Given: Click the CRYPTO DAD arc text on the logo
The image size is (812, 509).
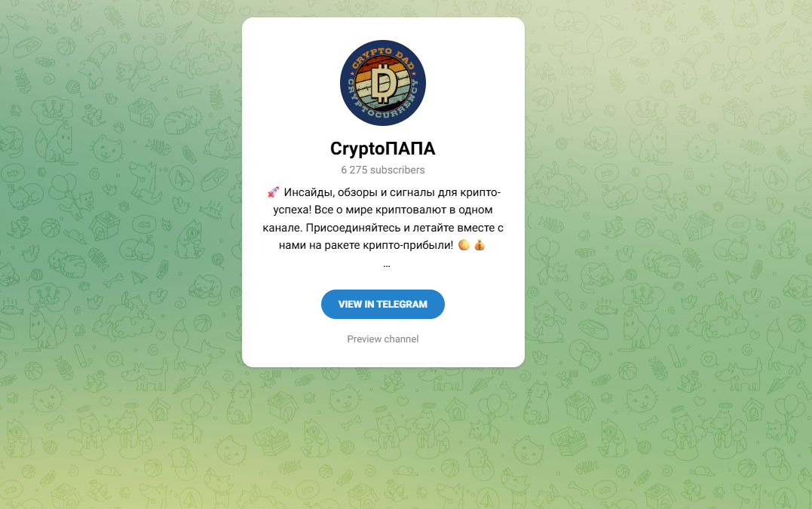Looking at the screenshot, I should coord(384,56).
